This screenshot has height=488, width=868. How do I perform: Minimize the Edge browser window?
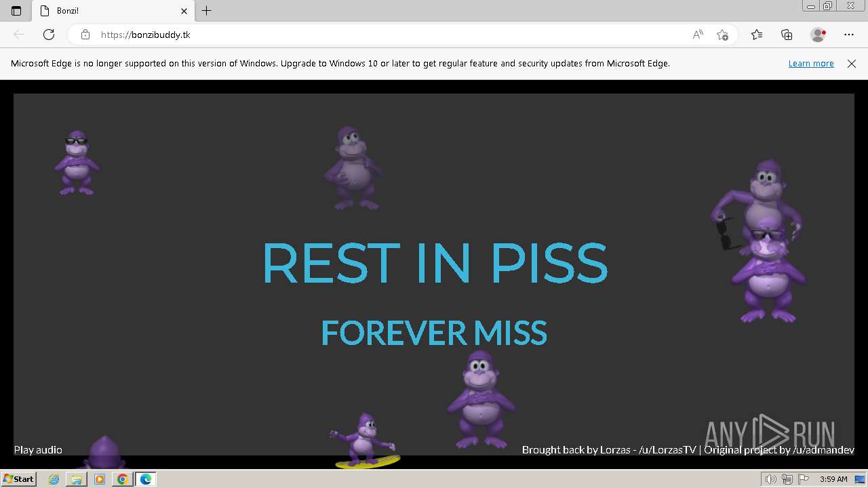click(x=811, y=6)
